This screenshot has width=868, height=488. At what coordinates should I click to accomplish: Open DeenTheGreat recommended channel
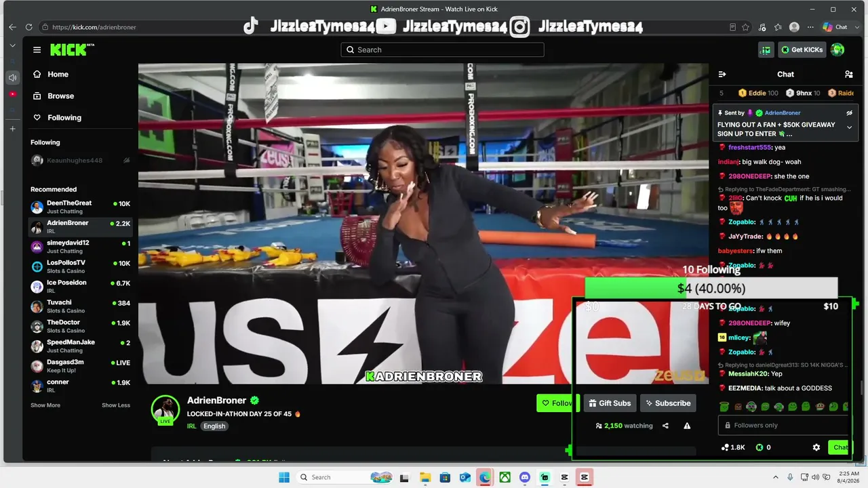click(80, 207)
